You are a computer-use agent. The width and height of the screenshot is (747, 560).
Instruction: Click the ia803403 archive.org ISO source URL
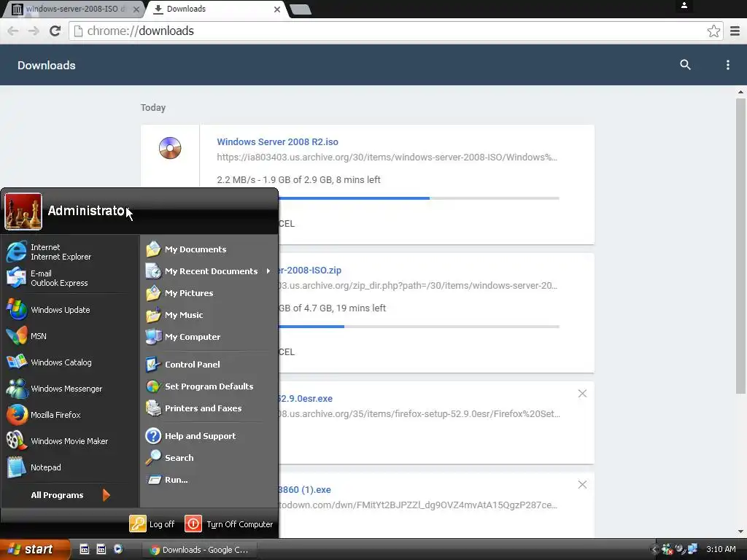click(x=387, y=157)
